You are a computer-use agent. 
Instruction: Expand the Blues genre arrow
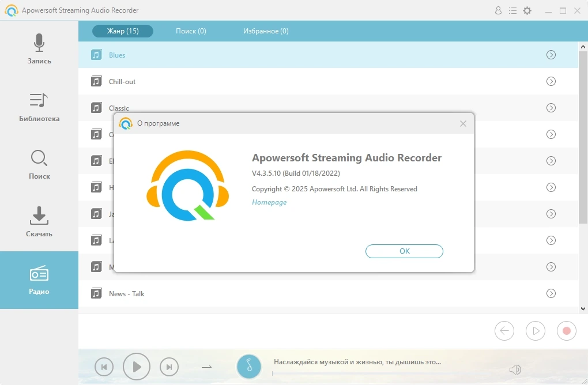pyautogui.click(x=551, y=55)
